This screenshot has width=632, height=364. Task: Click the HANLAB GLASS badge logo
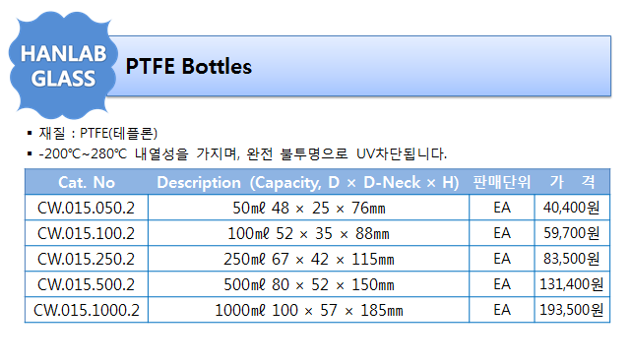(63, 66)
